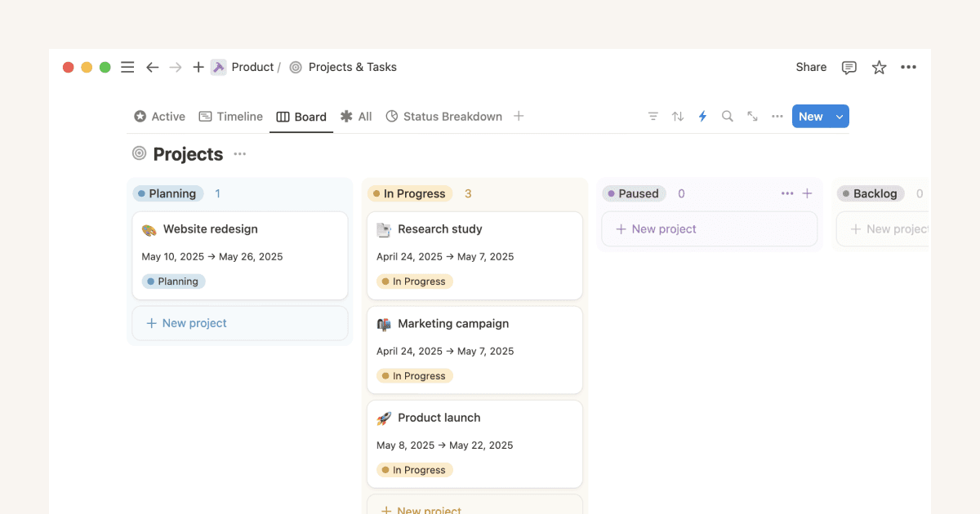The image size is (980, 514).
Task: Open the filter options icon
Action: 653,116
